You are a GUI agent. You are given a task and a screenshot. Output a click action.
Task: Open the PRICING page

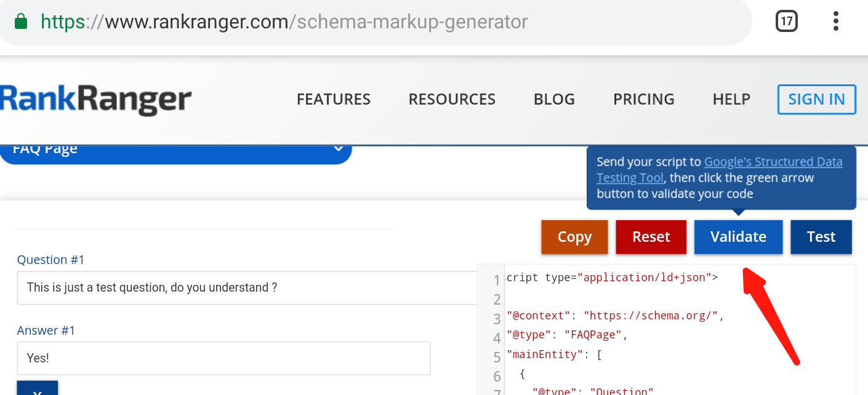tap(643, 100)
